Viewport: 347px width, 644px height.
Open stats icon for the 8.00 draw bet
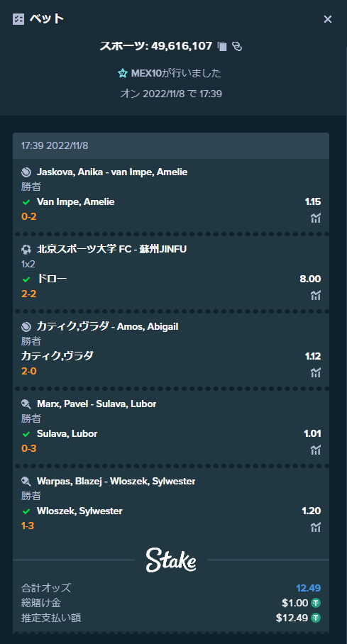pos(315,295)
